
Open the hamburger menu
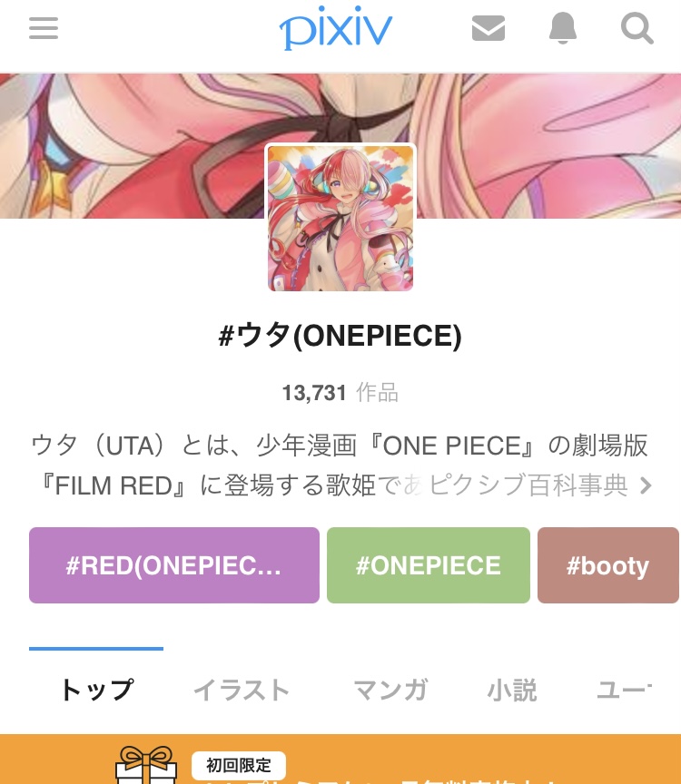(x=44, y=28)
